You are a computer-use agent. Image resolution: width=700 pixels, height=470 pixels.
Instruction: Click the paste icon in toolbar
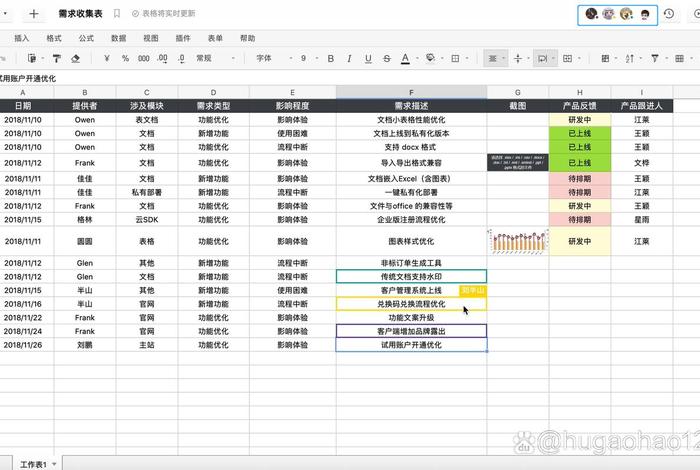tap(32, 58)
